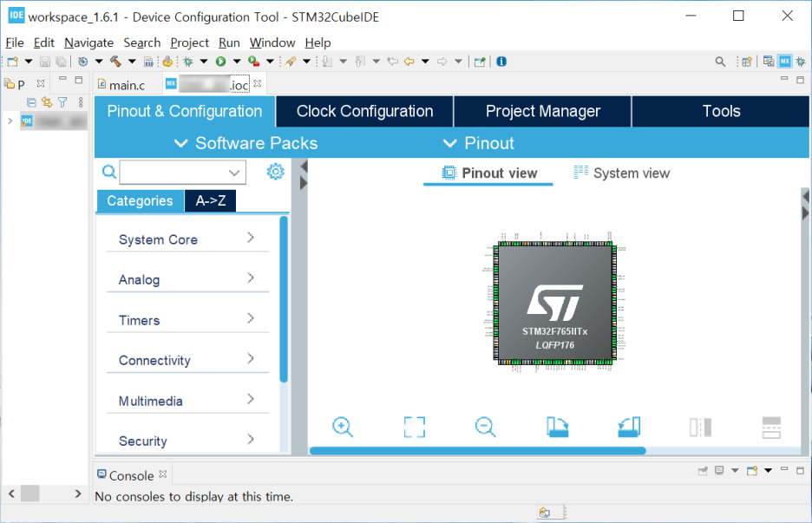This screenshot has height=523, width=812.
Task: Open the File menu
Action: (15, 42)
